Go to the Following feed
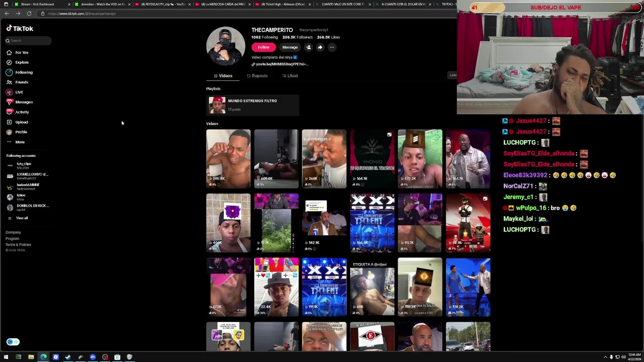The height and width of the screenshot is (362, 644). tap(19, 72)
